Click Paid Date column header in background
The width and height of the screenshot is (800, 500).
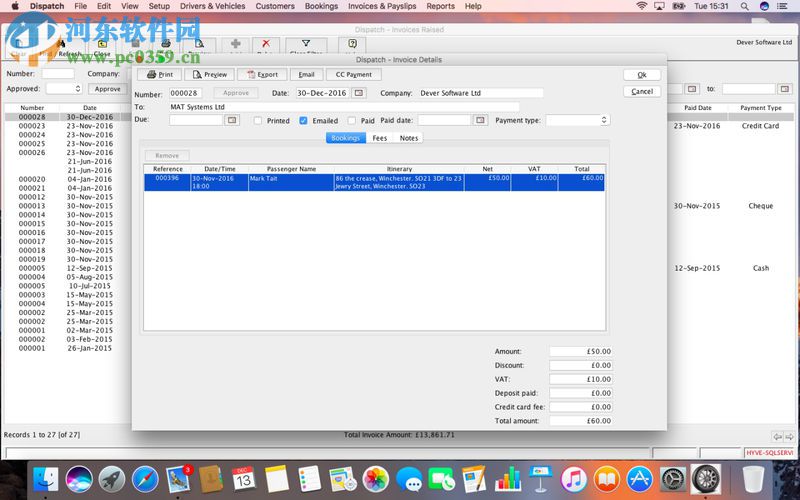[697, 108]
